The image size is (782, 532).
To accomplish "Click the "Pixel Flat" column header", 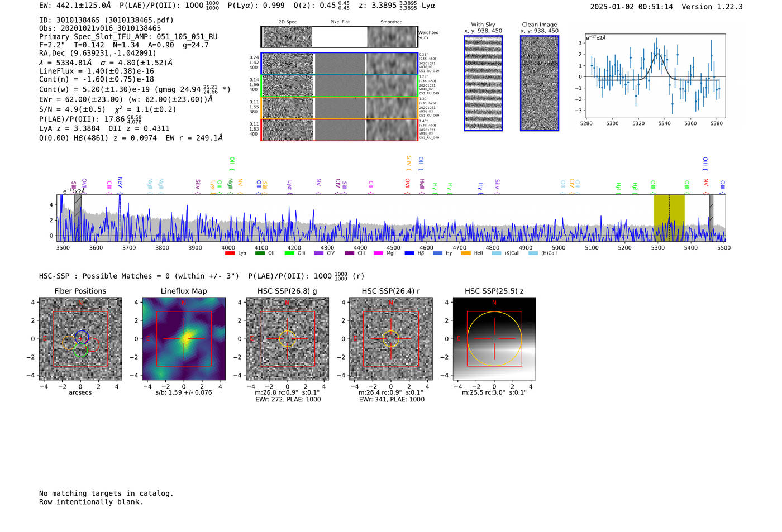I will click(340, 22).
